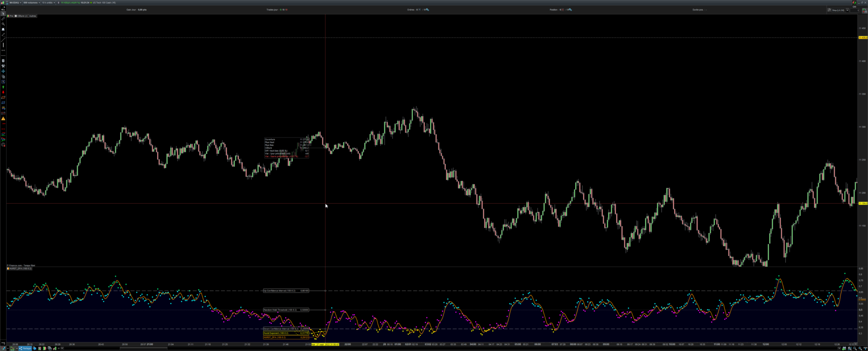Select the vertical line tool
This screenshot has height=351, width=868.
(3, 45)
